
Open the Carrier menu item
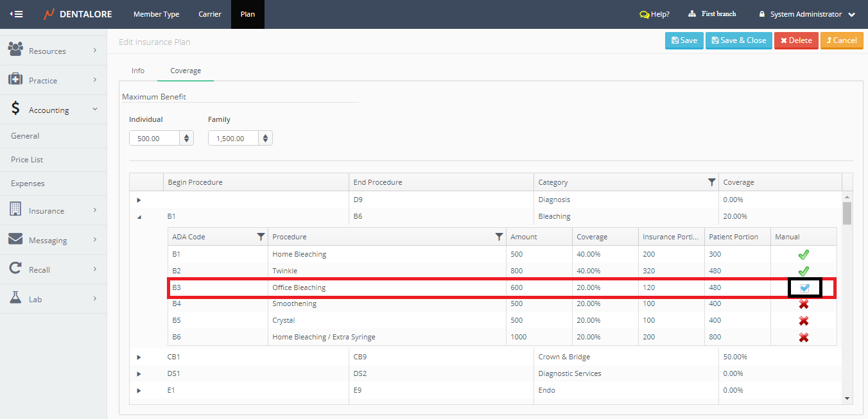click(209, 14)
